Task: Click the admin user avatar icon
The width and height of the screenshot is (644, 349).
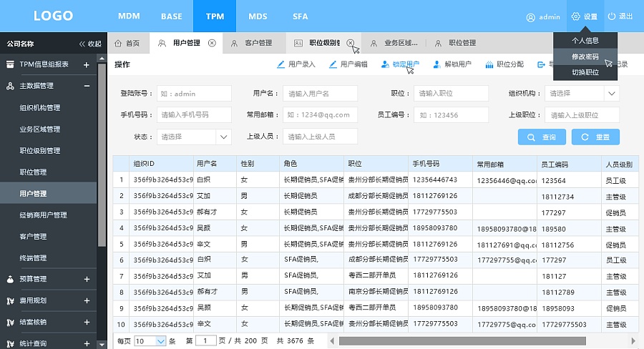Action: (531, 17)
